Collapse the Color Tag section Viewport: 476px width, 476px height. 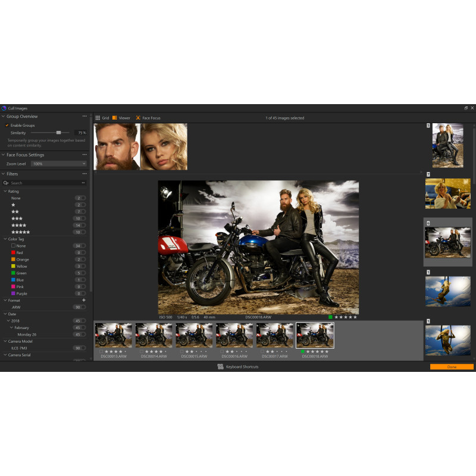point(5,239)
